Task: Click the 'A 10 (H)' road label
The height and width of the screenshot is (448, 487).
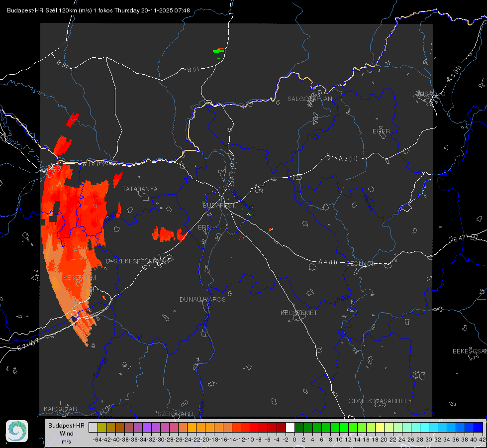Action: [x=95, y=163]
